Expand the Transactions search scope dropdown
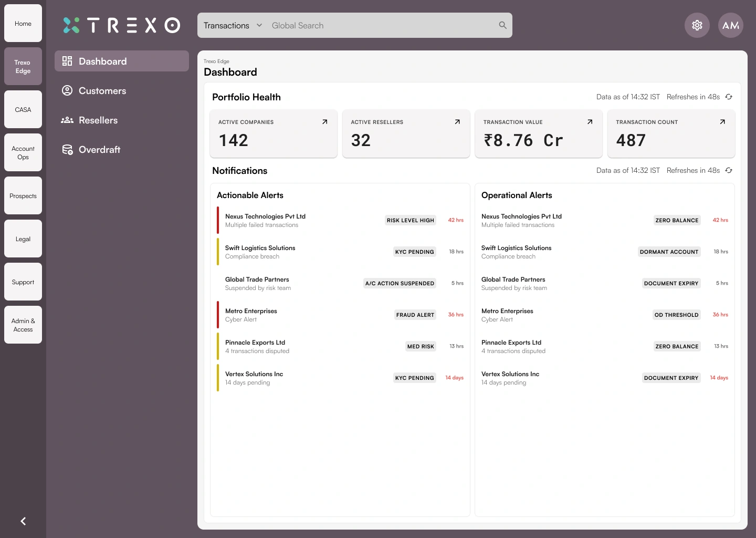Viewport: 756px width, 538px height. 233,25
